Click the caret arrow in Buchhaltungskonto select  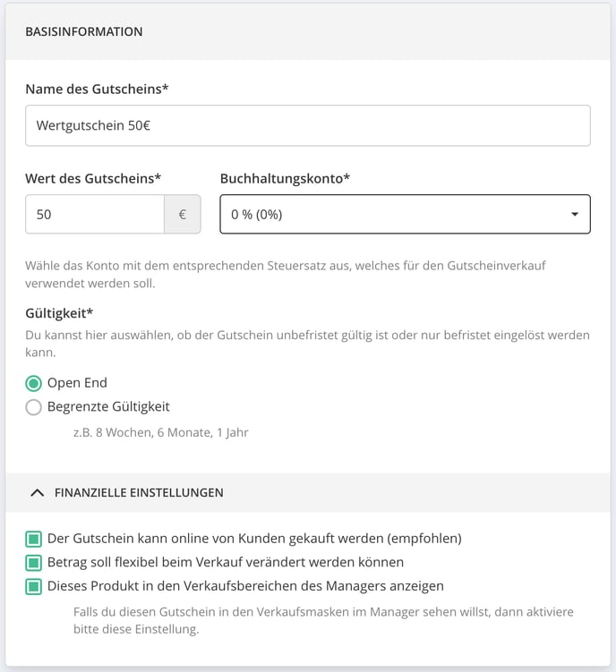pyautogui.click(x=575, y=214)
